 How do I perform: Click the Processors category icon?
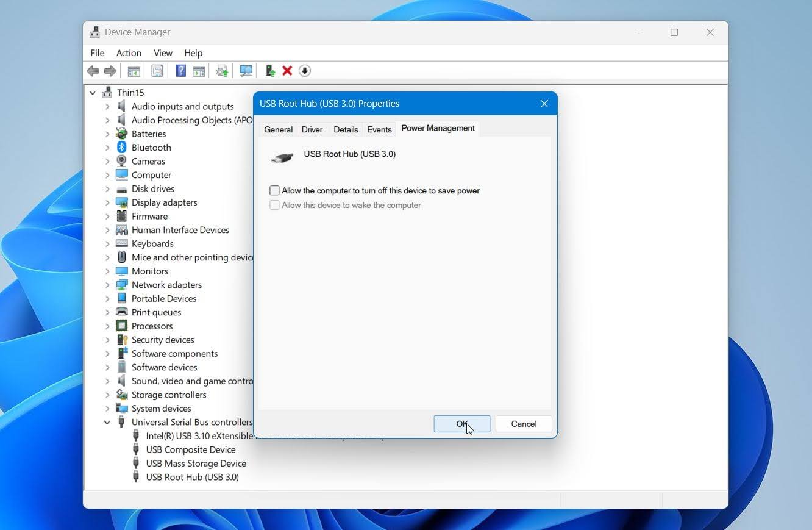(x=122, y=326)
